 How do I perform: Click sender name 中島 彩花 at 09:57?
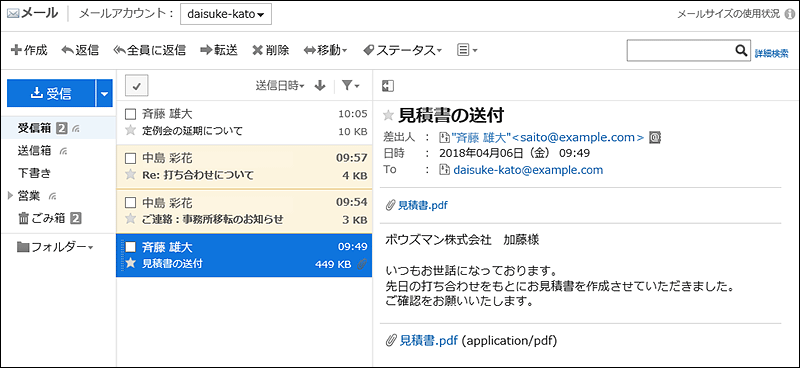point(167,158)
